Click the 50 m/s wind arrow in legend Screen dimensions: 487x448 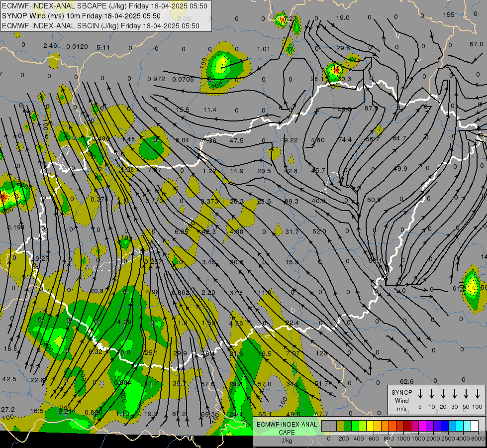pyautogui.click(x=466, y=394)
